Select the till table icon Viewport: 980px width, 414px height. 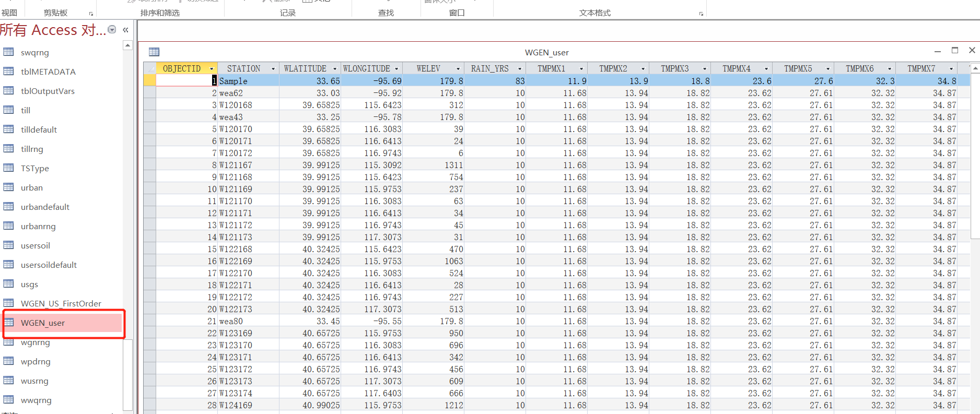tap(8, 110)
